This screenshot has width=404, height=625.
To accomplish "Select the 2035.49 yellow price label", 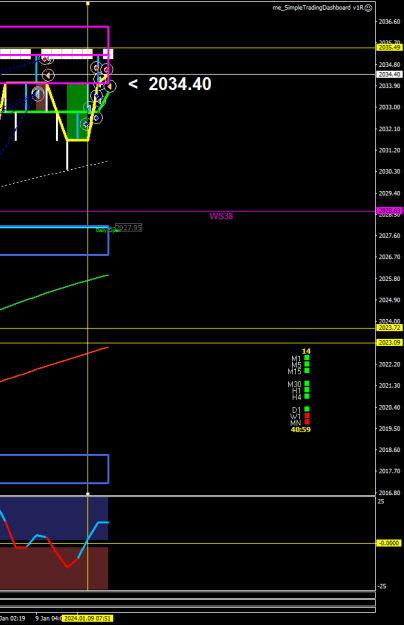I will click(389, 47).
